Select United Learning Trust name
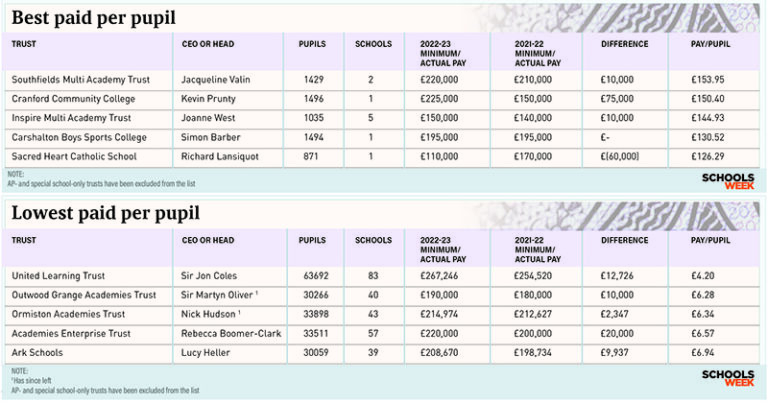Screen dimensions: 768x403 point(59,275)
